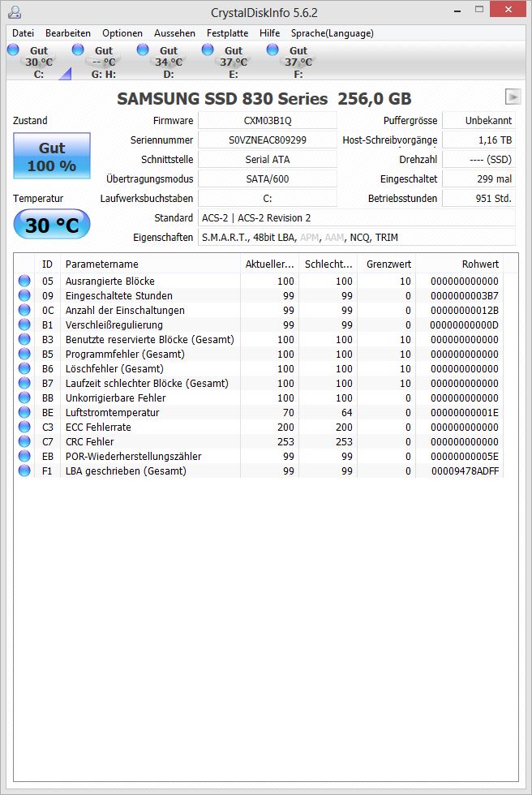Click status orb for B1 Verschleißregulierung
The image size is (532, 795).
(x=24, y=324)
